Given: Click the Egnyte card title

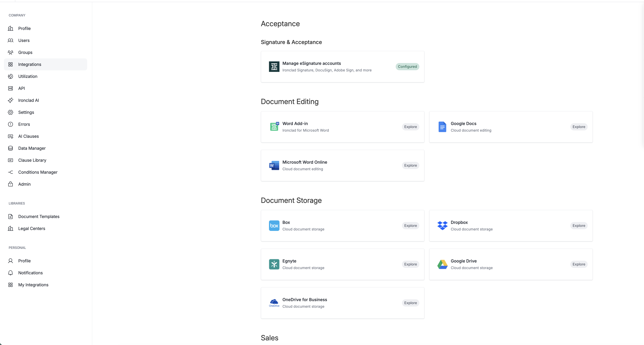Looking at the screenshot, I should click(x=289, y=261).
